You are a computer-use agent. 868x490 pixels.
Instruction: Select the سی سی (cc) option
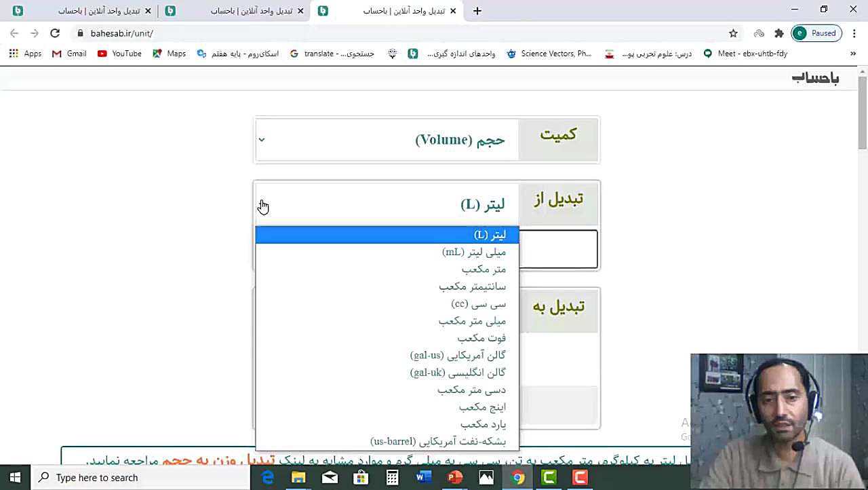pos(387,304)
